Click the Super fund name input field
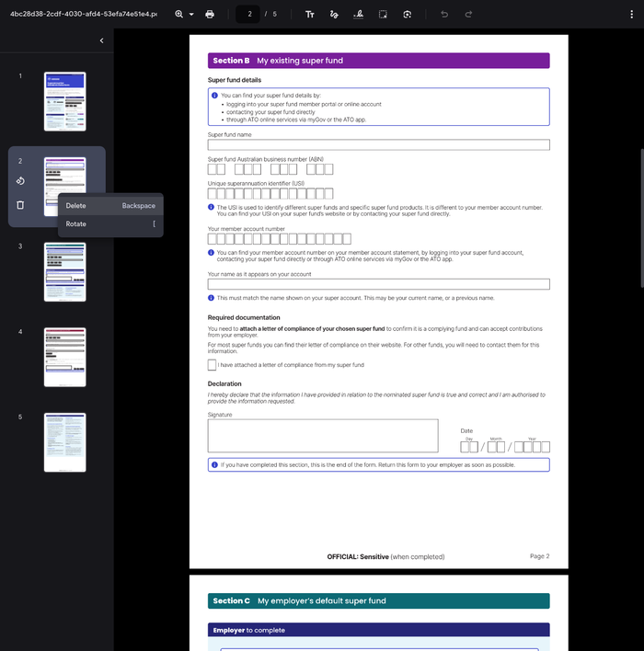This screenshot has width=644, height=651. coord(378,144)
